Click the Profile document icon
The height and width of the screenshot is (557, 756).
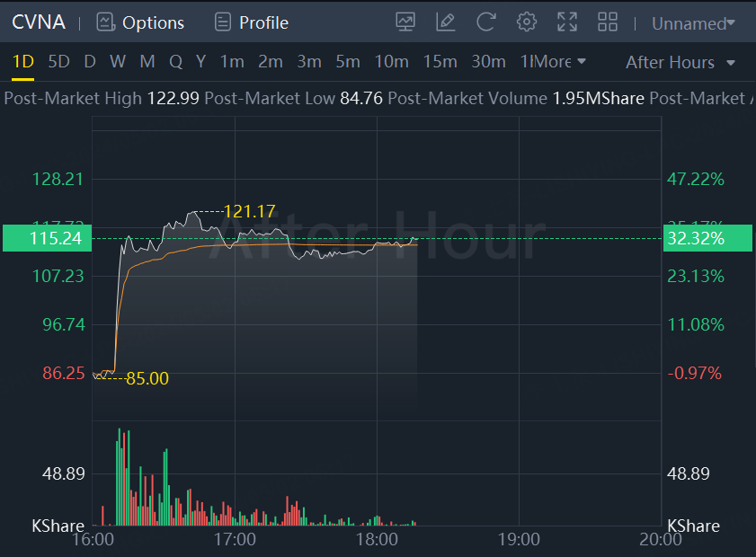point(222,22)
